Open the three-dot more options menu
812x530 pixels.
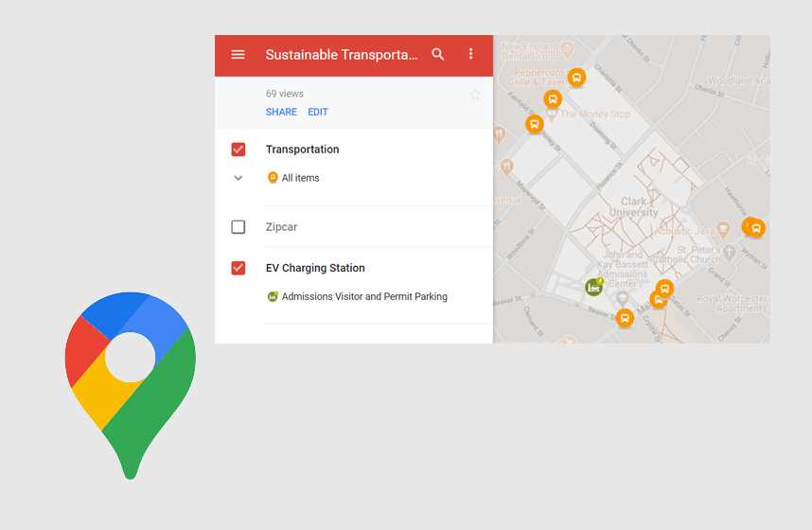tap(470, 54)
